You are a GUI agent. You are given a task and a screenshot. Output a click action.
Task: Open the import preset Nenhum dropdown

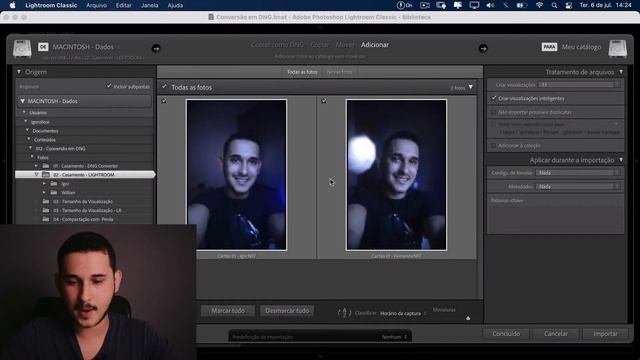coord(394,337)
